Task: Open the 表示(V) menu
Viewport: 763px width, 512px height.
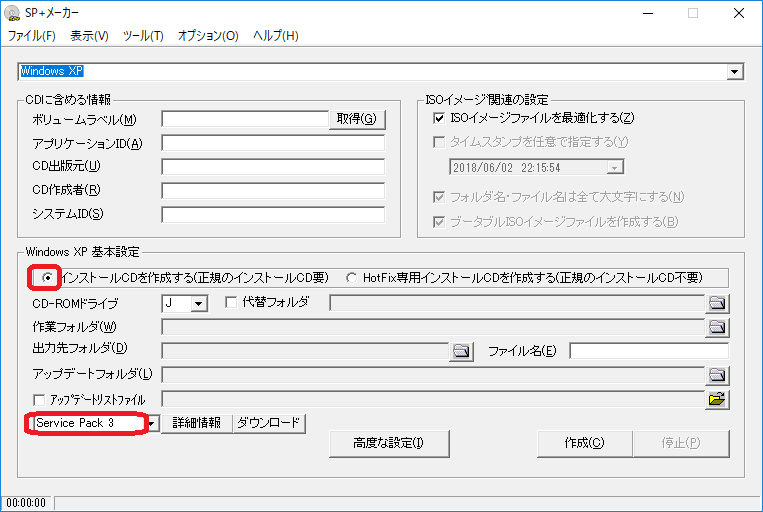Action: click(89, 36)
